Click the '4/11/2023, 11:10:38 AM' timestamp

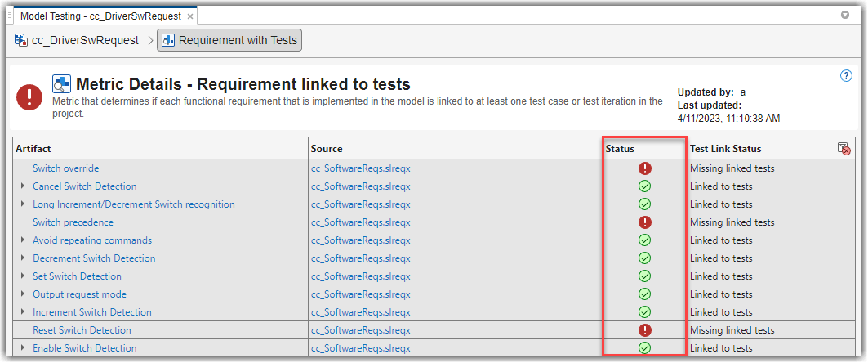pyautogui.click(x=729, y=118)
